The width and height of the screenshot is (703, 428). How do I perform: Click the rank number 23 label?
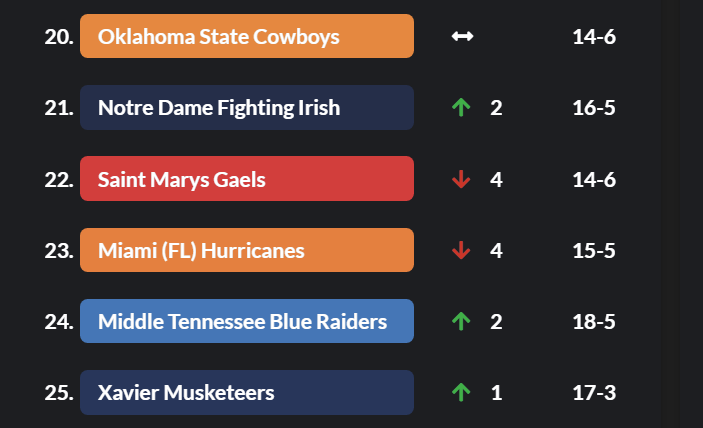coord(58,250)
